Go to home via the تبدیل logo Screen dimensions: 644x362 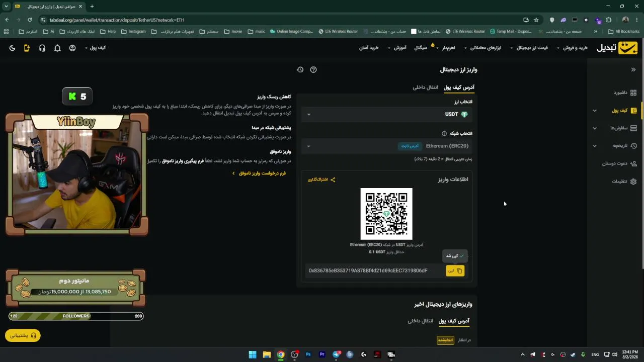click(x=617, y=48)
